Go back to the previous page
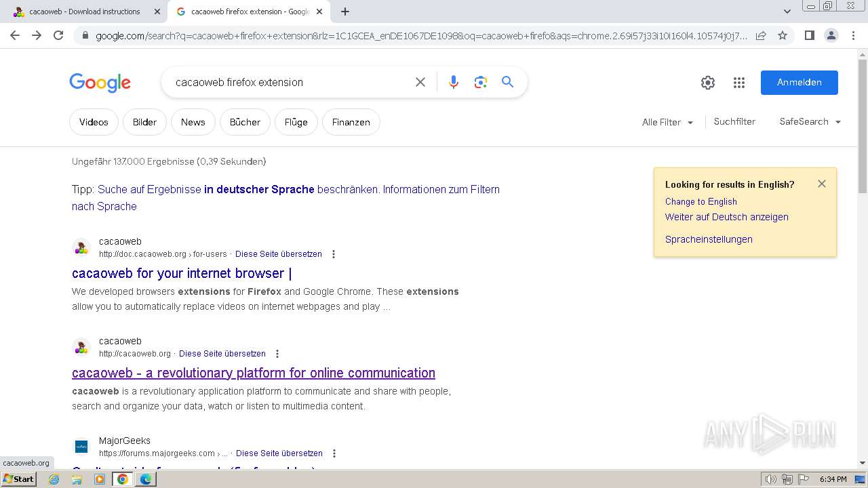Image resolution: width=868 pixels, height=488 pixels. [x=15, y=35]
